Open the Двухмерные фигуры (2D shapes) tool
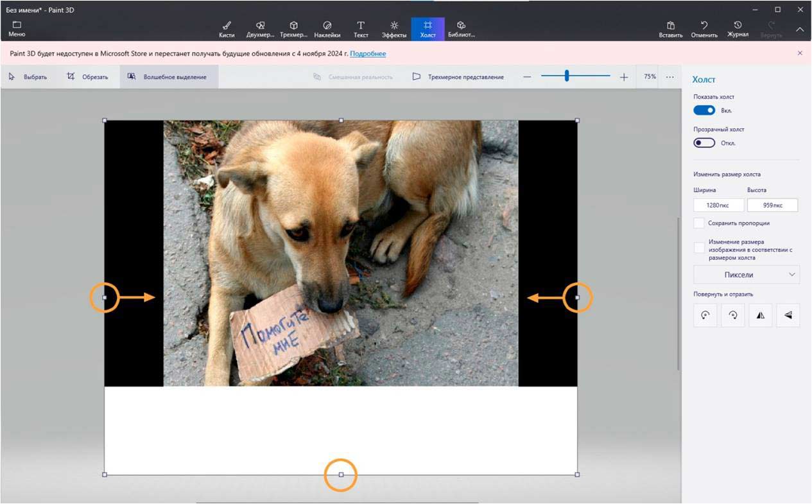 click(x=260, y=29)
